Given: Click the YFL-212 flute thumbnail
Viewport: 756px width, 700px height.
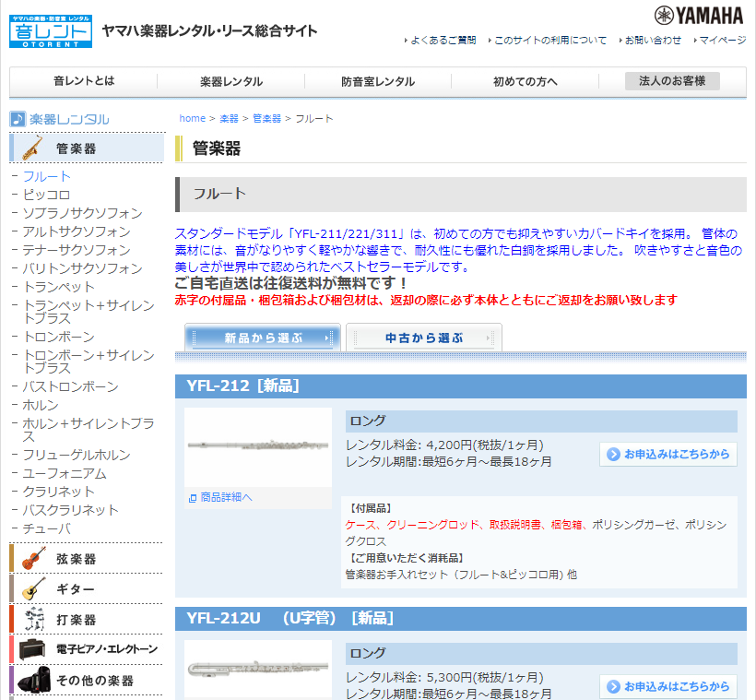Looking at the screenshot, I should pyautogui.click(x=258, y=446).
